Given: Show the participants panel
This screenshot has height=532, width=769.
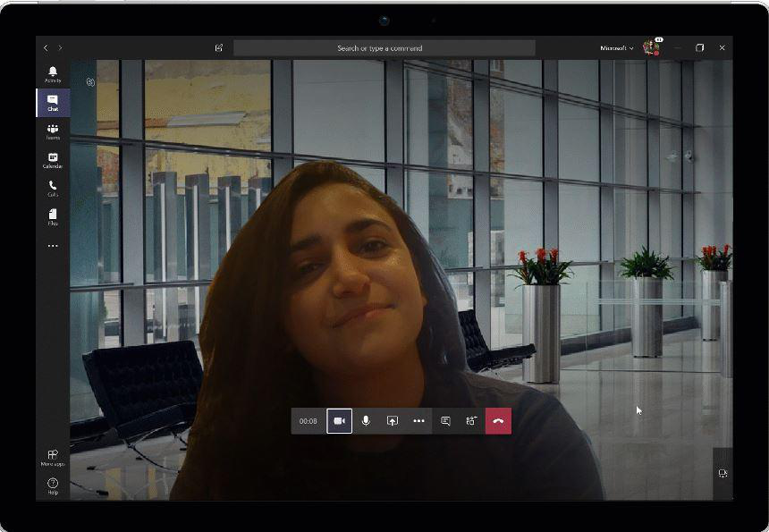Looking at the screenshot, I should [x=471, y=421].
